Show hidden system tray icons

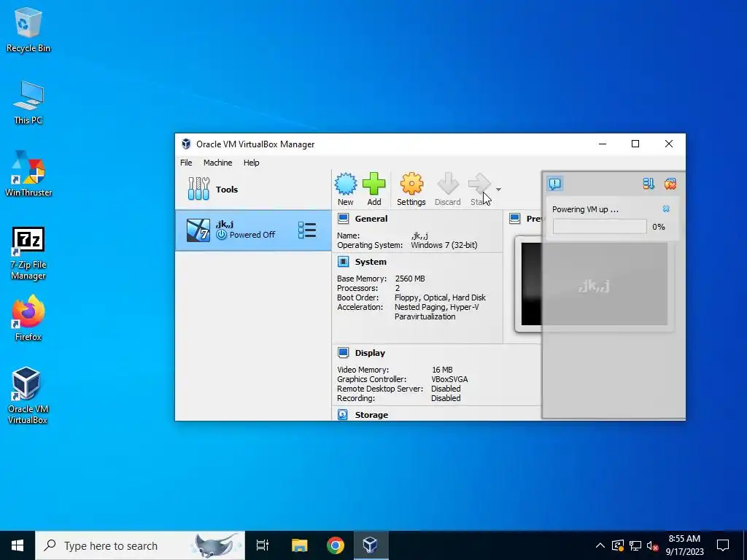pyautogui.click(x=600, y=545)
